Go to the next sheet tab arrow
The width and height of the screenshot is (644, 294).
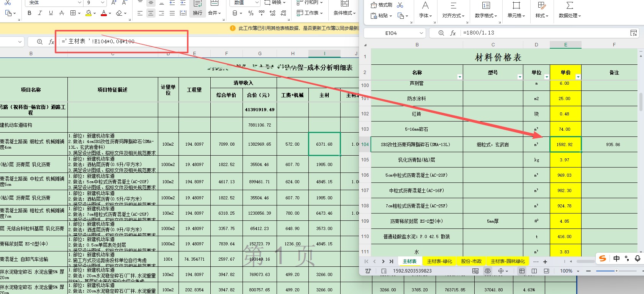click(383, 261)
